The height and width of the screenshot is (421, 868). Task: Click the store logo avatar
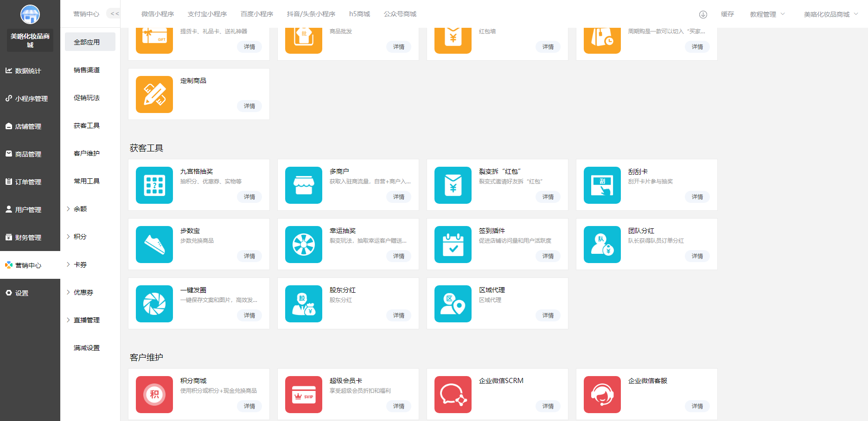(x=30, y=14)
